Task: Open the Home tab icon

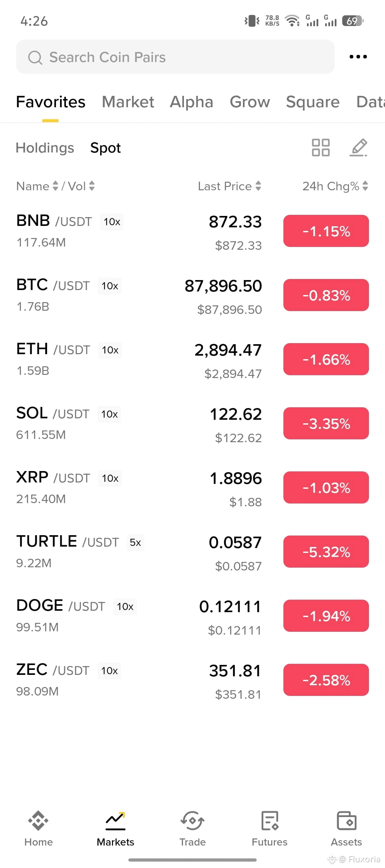Action: point(38,820)
